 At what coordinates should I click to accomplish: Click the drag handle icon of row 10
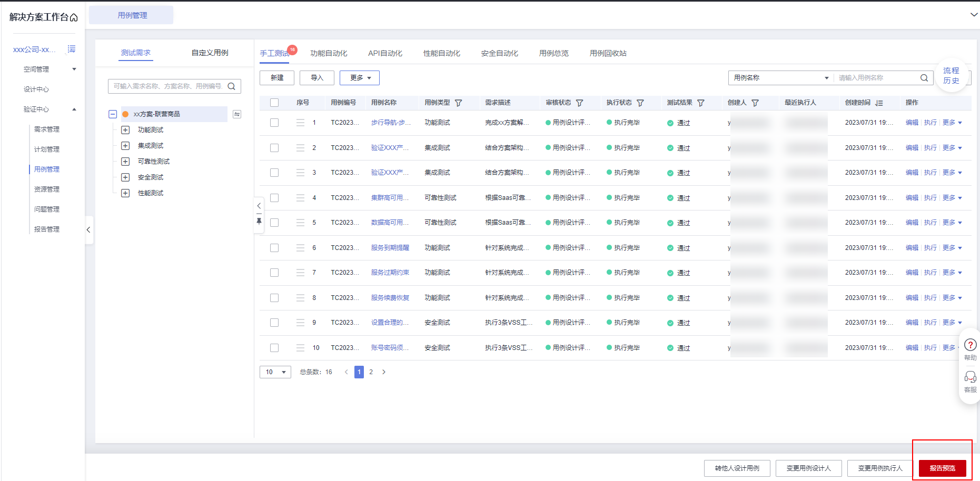tap(300, 348)
